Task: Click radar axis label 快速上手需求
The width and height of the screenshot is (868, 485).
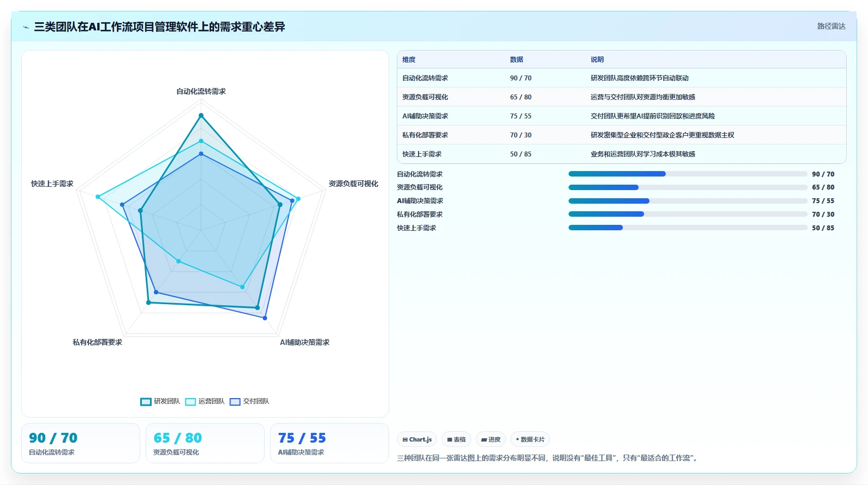Action: click(52, 184)
